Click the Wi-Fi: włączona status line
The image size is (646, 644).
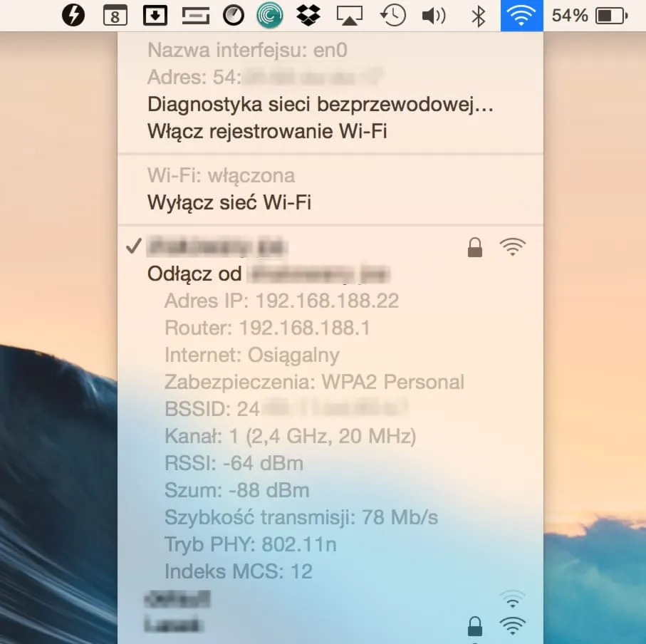point(330,176)
